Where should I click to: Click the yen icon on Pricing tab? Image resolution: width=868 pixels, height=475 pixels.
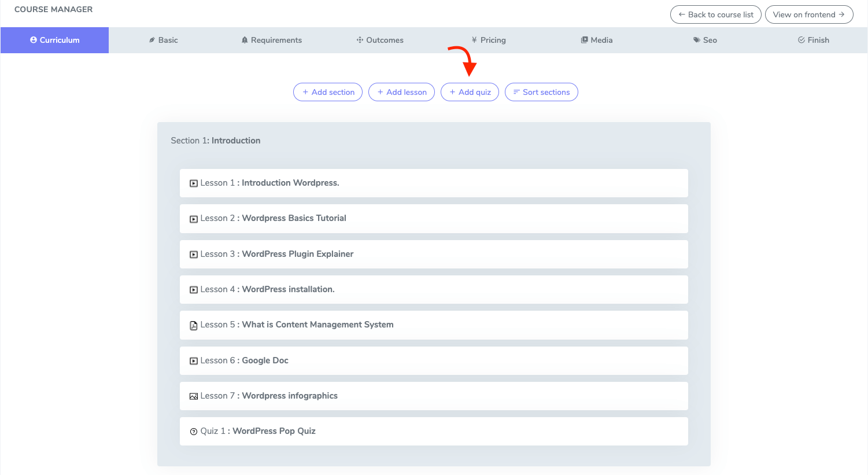click(x=474, y=40)
